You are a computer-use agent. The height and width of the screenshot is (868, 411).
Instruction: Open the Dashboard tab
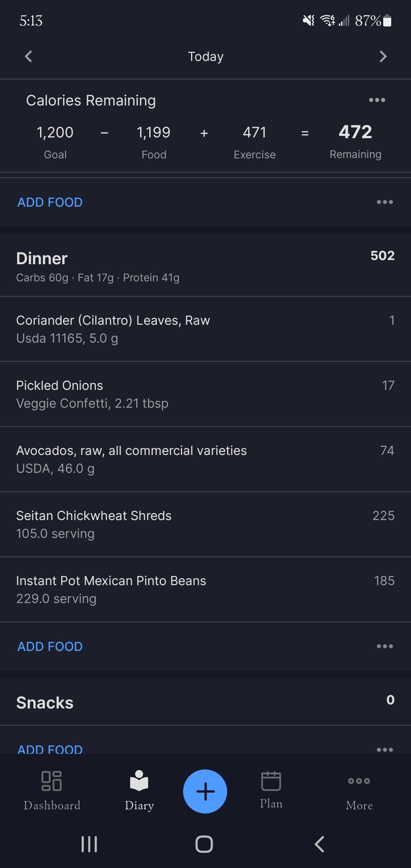(x=52, y=790)
